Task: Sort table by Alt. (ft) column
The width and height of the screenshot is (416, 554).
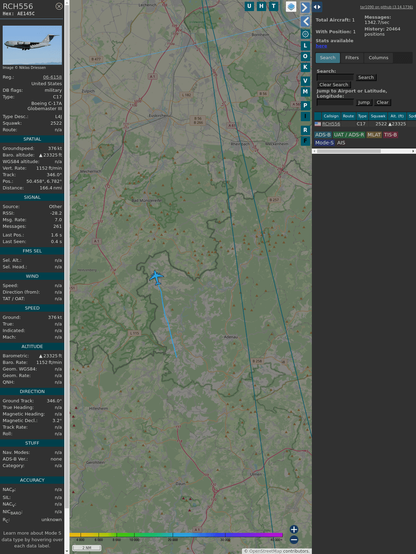Action: (x=397, y=116)
